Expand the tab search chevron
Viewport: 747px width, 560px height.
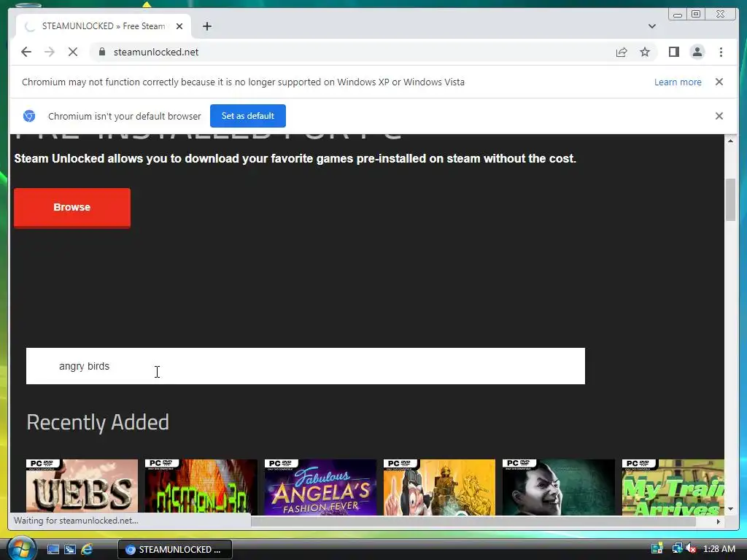(x=651, y=26)
